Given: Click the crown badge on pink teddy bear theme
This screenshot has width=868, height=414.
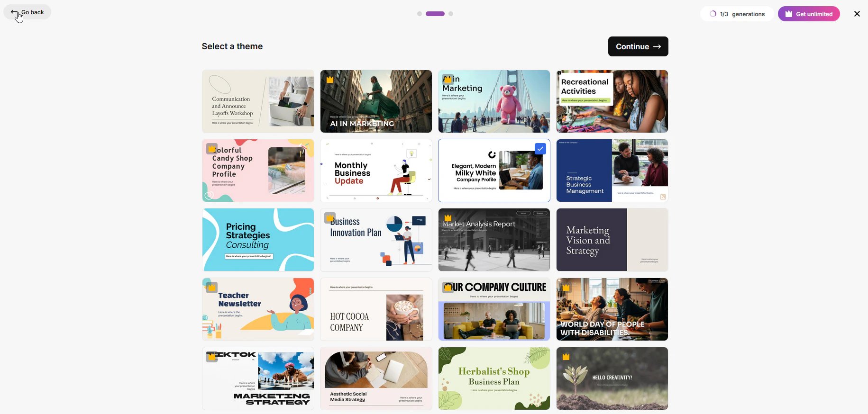Looking at the screenshot, I should click(448, 80).
